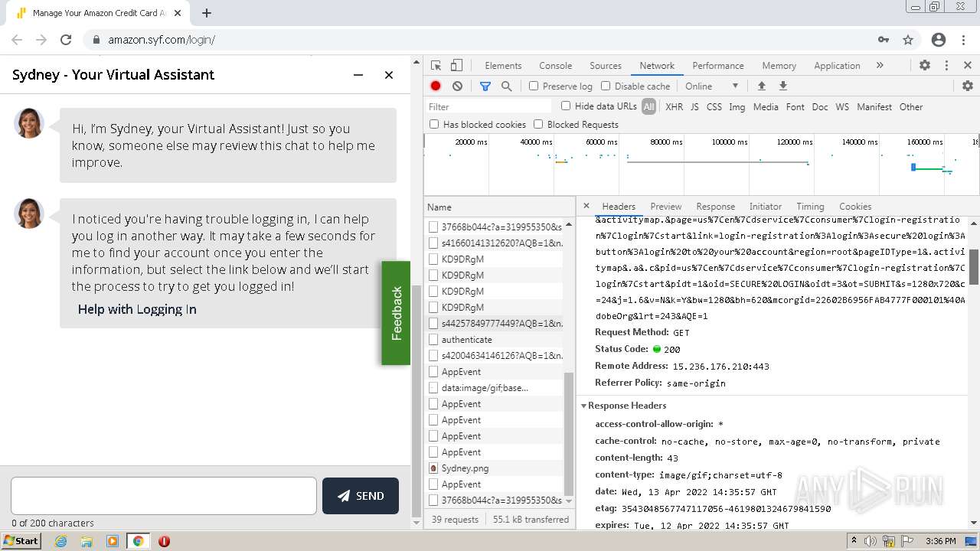Check Blocked Requests option
The width and height of the screenshot is (980, 551).
click(538, 124)
